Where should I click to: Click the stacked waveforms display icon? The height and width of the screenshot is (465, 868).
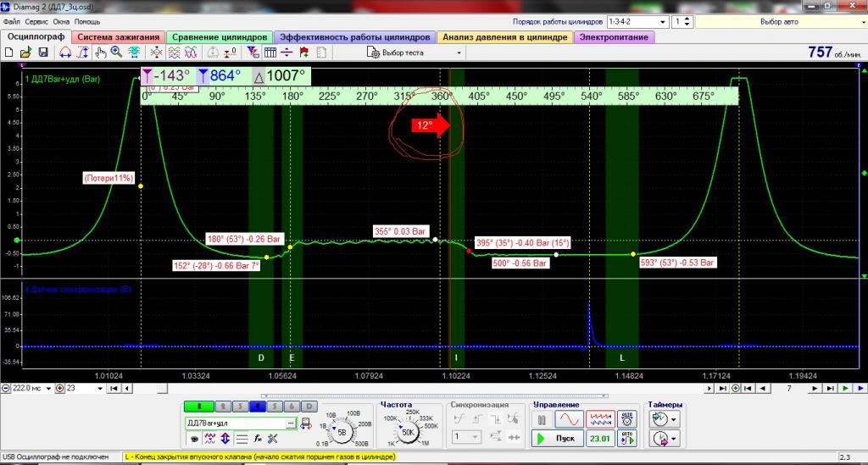click(174, 53)
